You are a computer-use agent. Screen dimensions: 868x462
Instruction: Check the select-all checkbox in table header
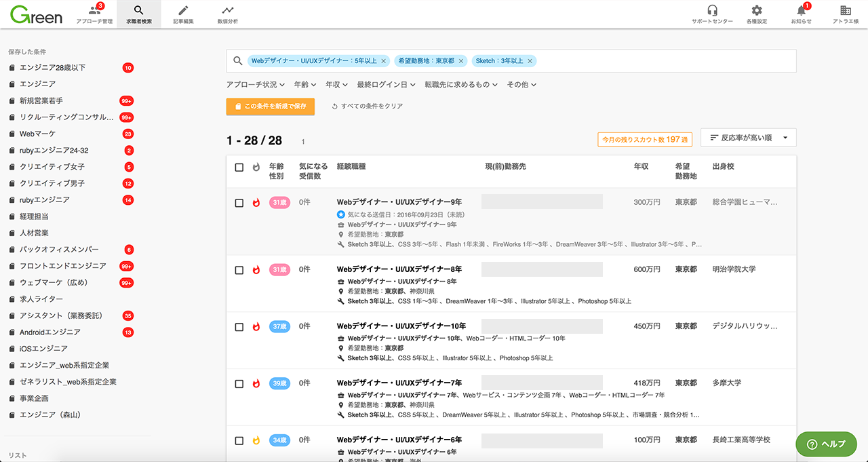point(239,168)
